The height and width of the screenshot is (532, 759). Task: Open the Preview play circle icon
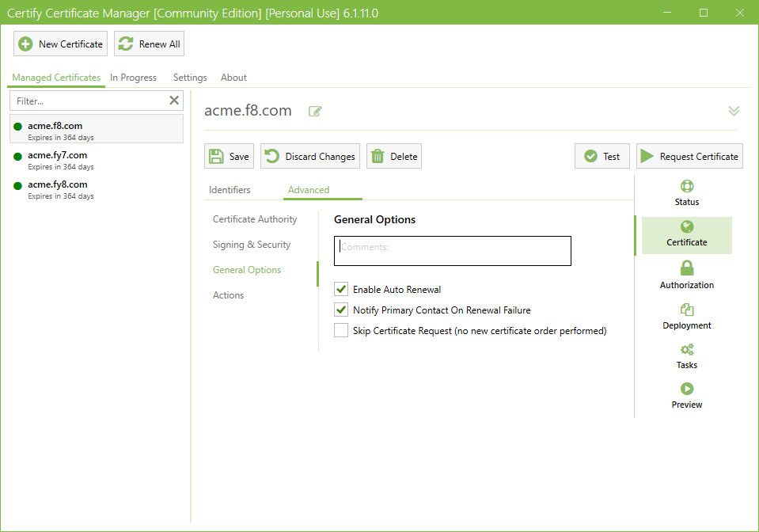(687, 389)
